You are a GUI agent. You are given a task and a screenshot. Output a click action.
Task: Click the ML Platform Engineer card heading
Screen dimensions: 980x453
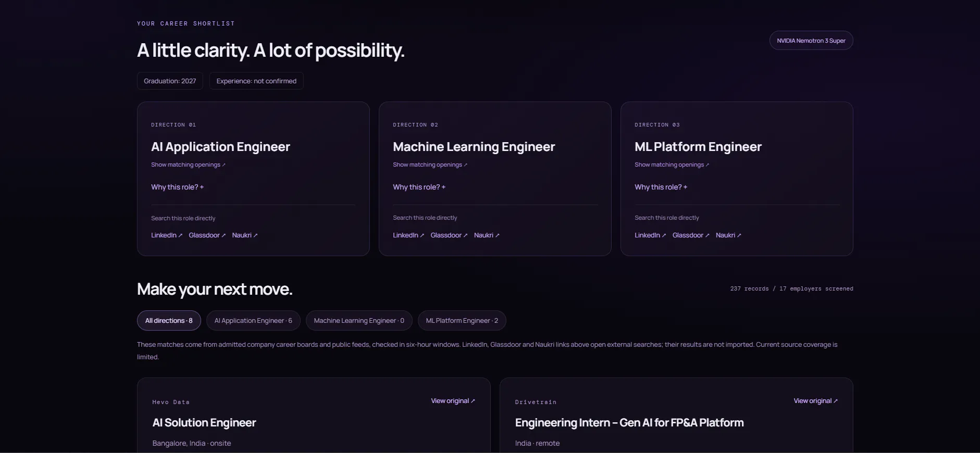[698, 147]
